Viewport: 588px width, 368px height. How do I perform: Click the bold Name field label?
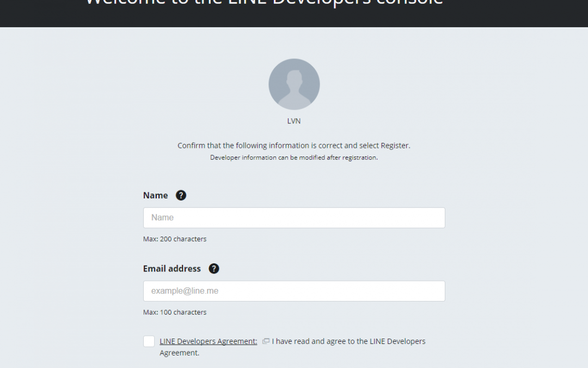tap(155, 195)
